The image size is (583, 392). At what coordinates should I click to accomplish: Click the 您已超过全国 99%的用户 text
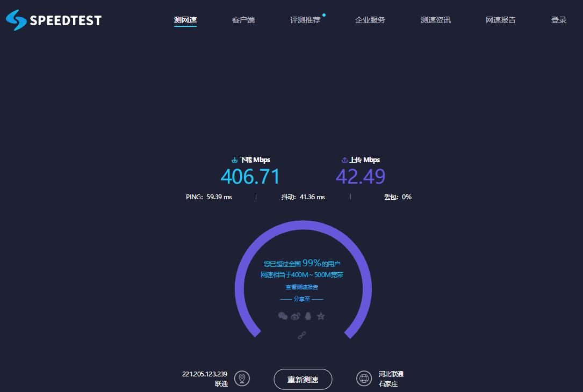point(302,263)
